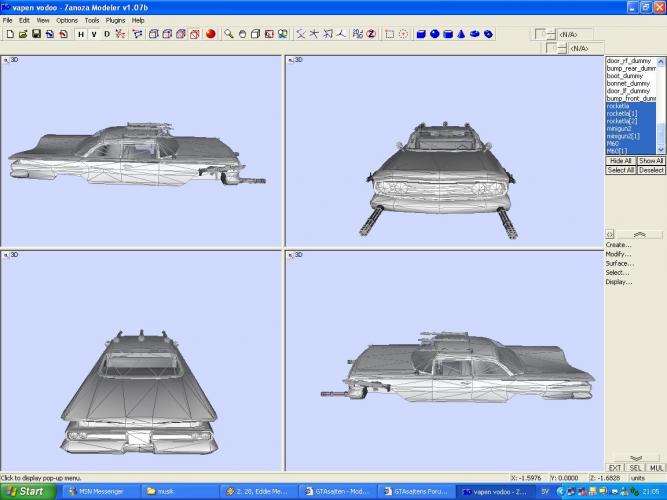Toggle the V mode button in toolbar
The height and width of the screenshot is (500, 667).
pos(93,33)
